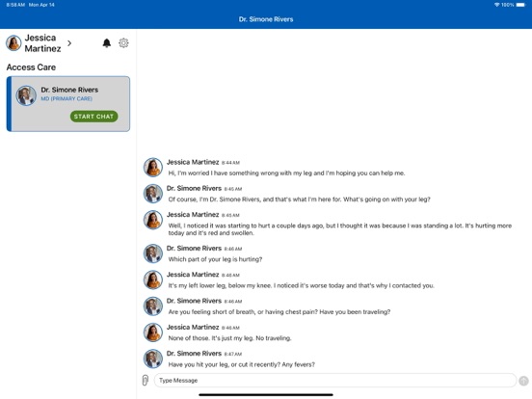
Task: Click Dr. Rivers avatar on 8:47 AM message
Action: tap(153, 359)
